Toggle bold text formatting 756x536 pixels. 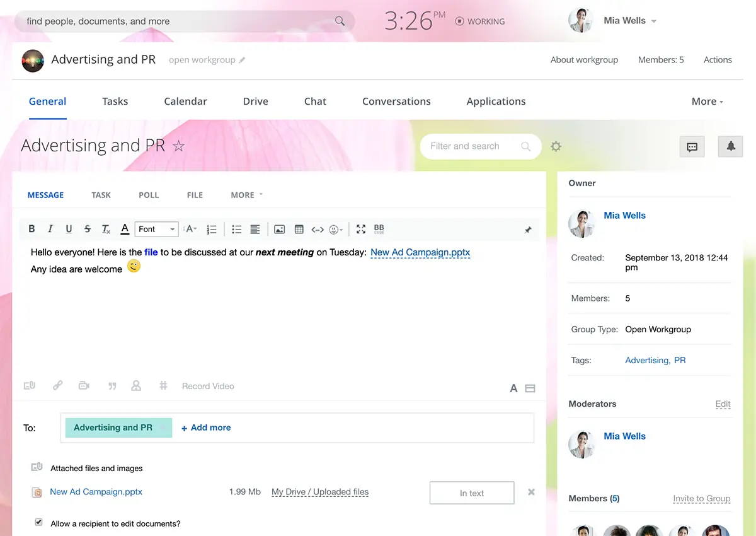pos(31,230)
